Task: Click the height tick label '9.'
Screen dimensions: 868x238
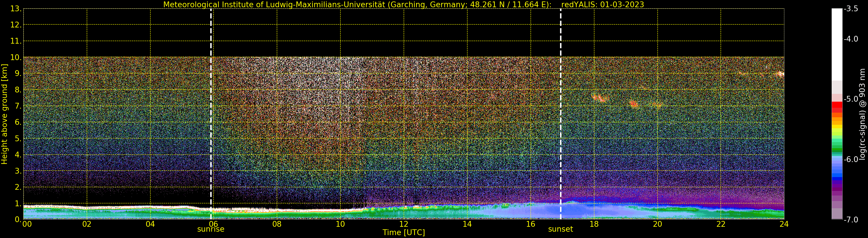Action: (x=18, y=74)
